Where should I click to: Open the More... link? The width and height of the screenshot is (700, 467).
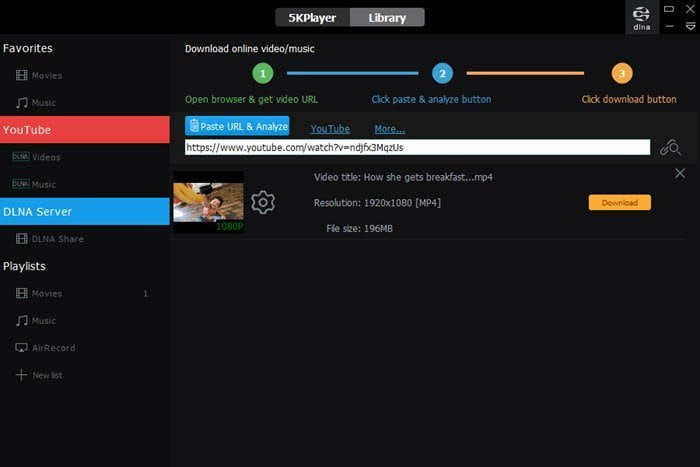tap(390, 129)
